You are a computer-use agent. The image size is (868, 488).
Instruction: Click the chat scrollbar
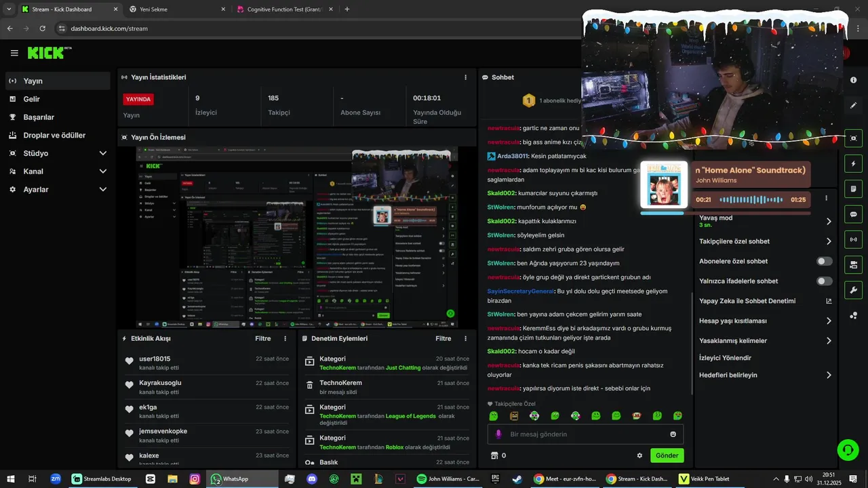[692, 344]
